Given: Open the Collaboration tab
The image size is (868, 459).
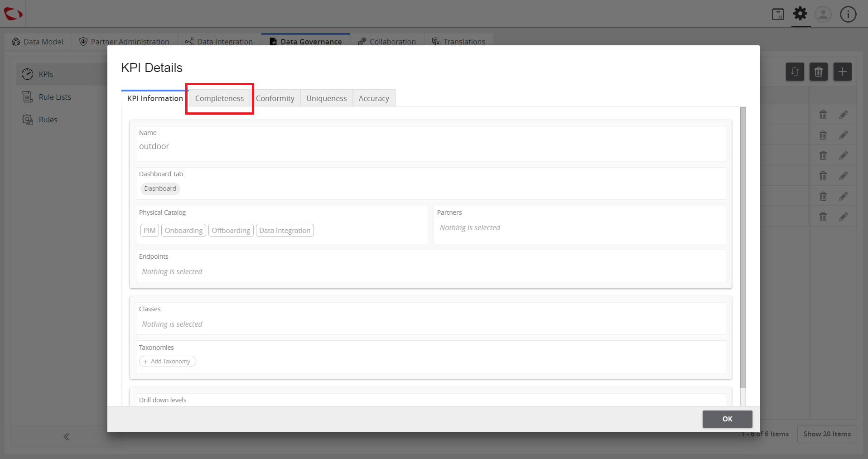Looking at the screenshot, I should pyautogui.click(x=387, y=42).
